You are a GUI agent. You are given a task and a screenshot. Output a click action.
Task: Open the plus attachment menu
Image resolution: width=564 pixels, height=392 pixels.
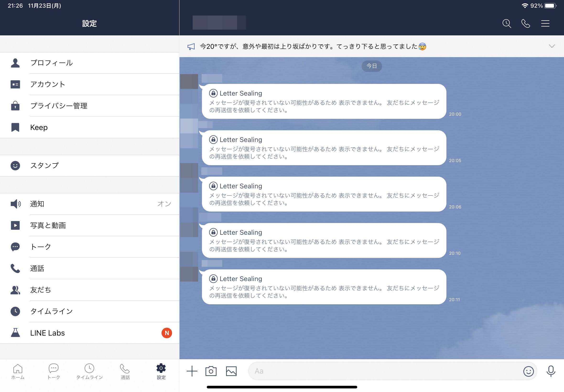[192, 371]
